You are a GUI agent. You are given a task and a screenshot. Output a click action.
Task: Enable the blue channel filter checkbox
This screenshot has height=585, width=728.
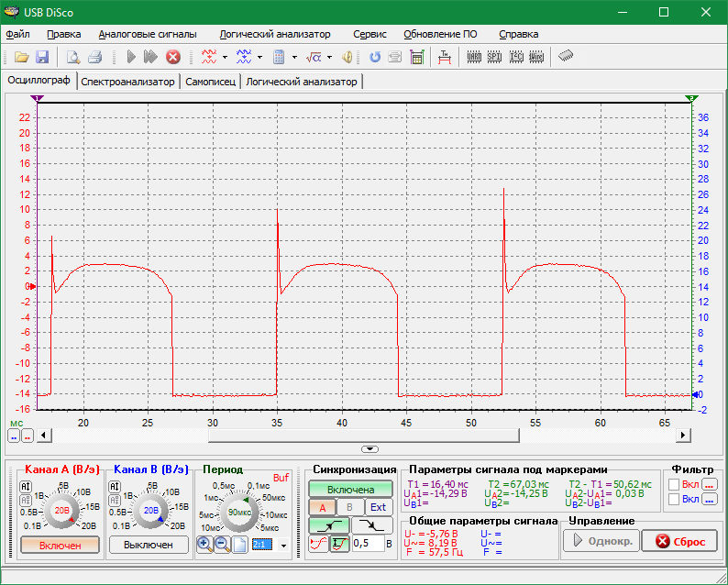(676, 500)
